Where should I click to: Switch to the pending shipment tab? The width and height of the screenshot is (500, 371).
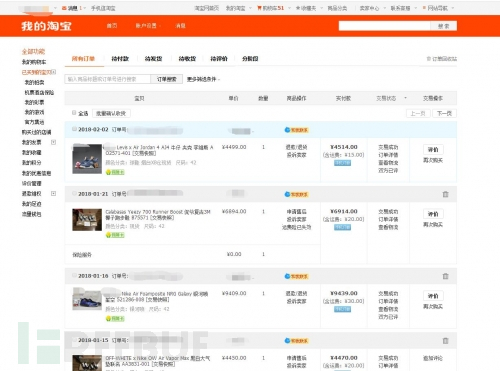tap(153, 59)
